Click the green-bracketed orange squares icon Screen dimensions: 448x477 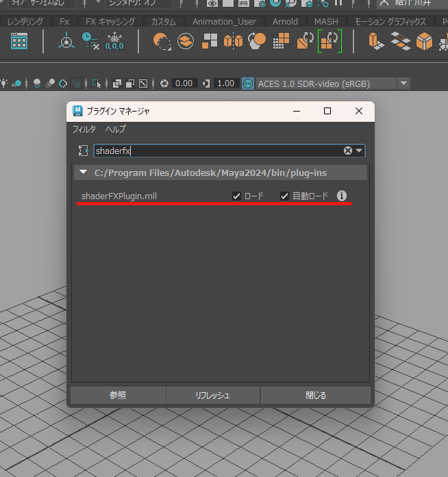pyautogui.click(x=329, y=41)
